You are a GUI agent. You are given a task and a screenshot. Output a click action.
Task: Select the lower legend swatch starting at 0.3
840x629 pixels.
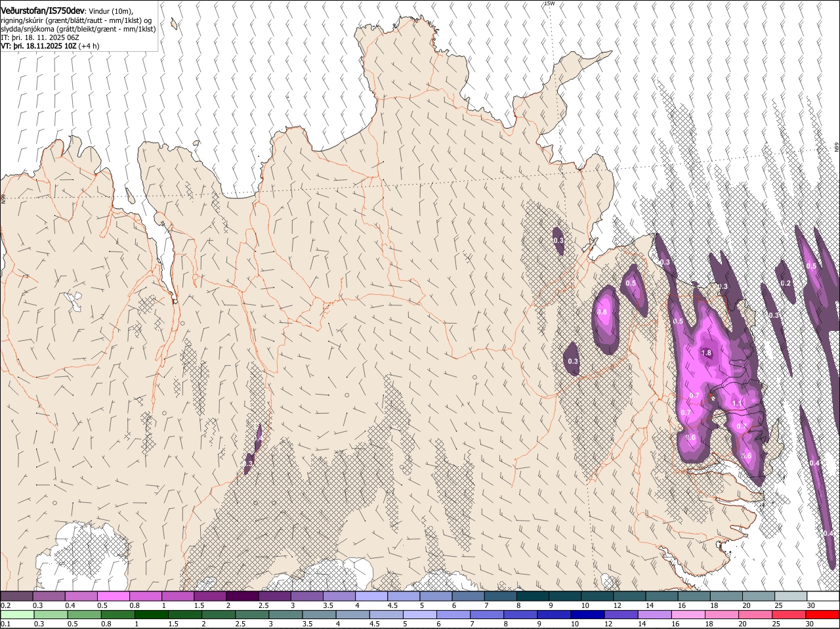click(51, 615)
